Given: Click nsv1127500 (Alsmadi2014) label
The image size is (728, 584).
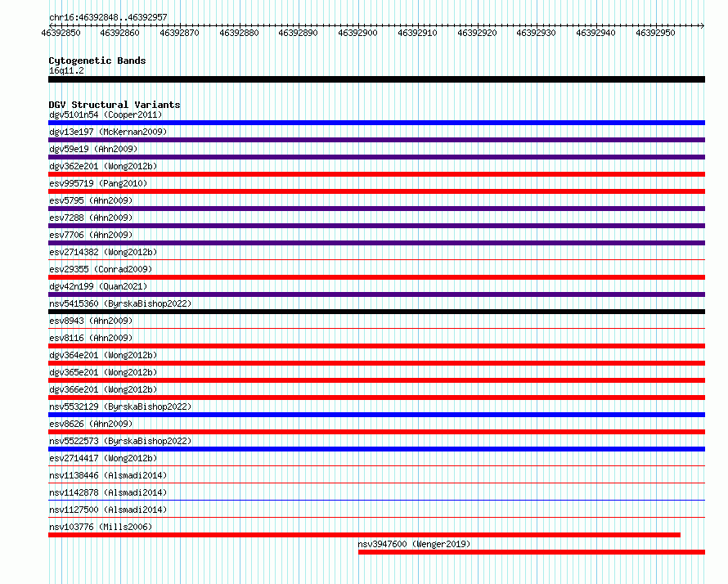Looking at the screenshot, I should 108,510.
